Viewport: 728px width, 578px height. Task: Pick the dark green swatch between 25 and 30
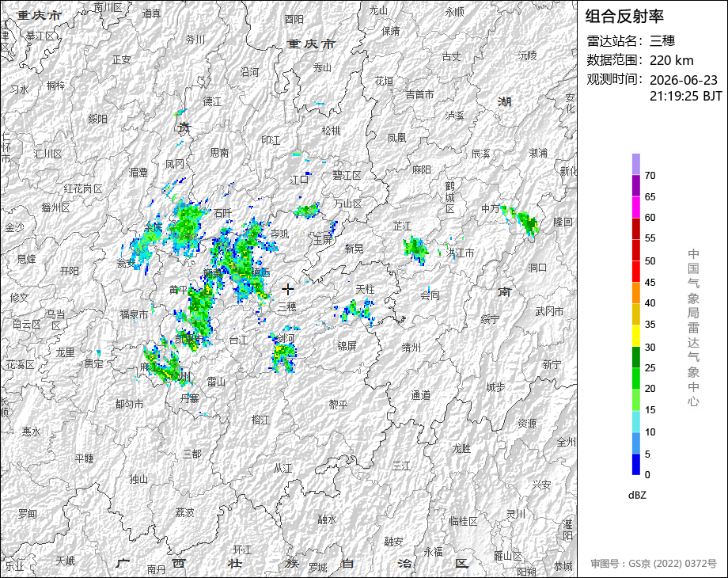click(x=636, y=357)
